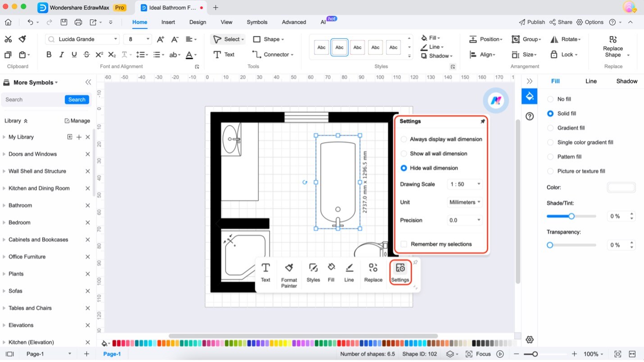This screenshot has width=644, height=362.
Task: Activate the Format Painter brush in Clipboard
Action: (22, 39)
